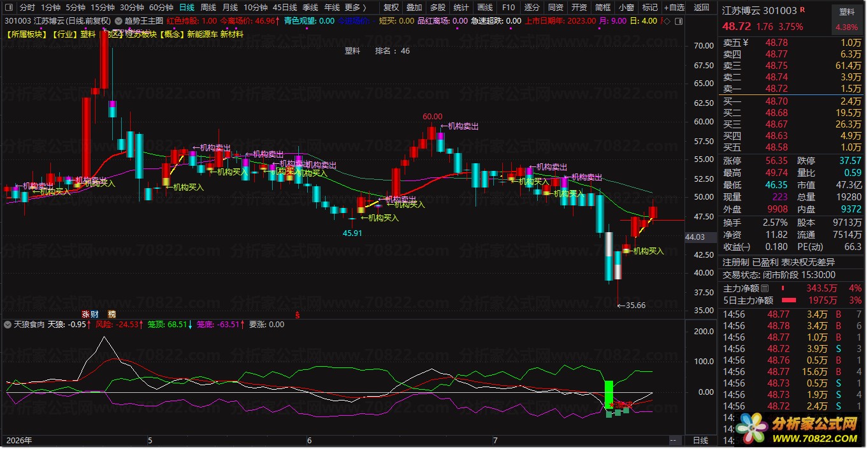The height and width of the screenshot is (449, 868).
Task: Click the 财 marker icon under chart
Action: point(94,314)
